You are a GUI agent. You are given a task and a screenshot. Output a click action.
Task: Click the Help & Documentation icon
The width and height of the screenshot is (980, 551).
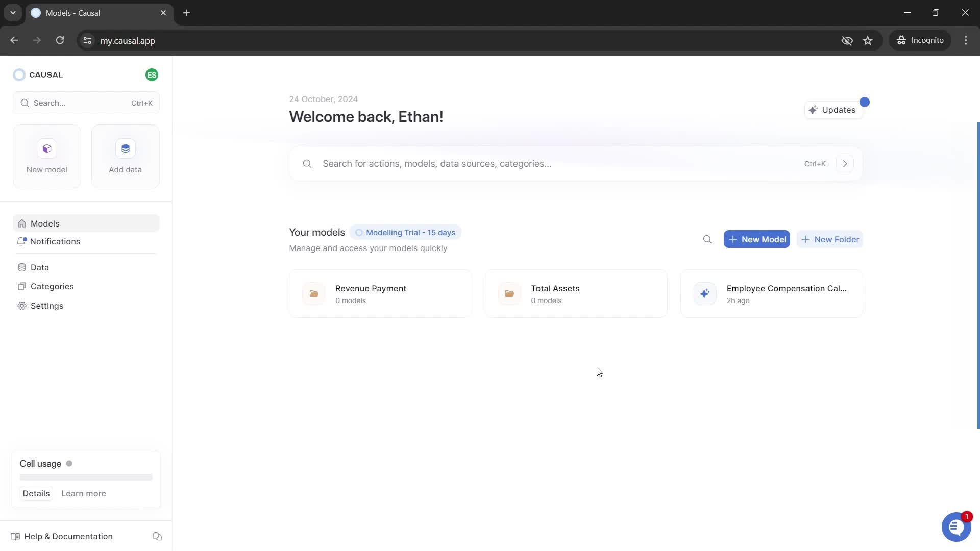point(15,536)
